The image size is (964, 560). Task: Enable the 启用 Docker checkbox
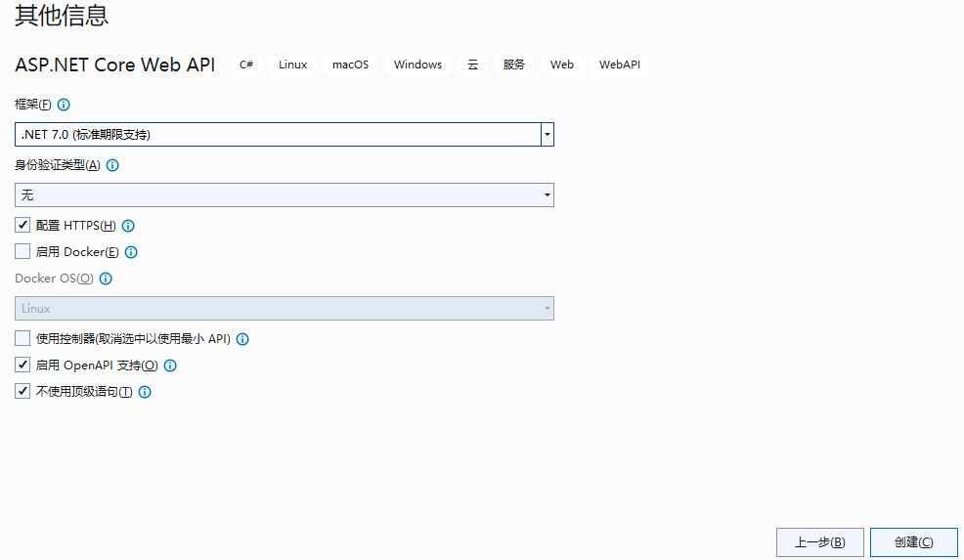22,251
